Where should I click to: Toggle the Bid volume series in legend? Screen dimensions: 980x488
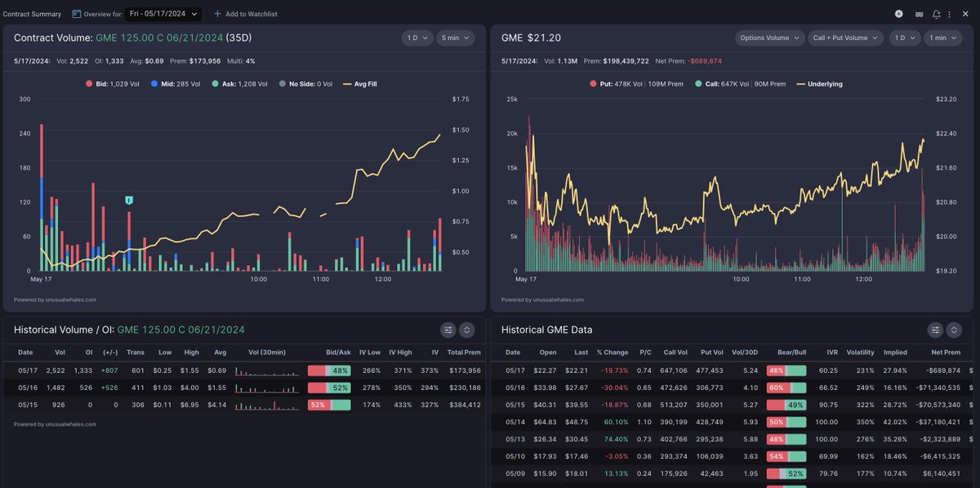(x=114, y=83)
